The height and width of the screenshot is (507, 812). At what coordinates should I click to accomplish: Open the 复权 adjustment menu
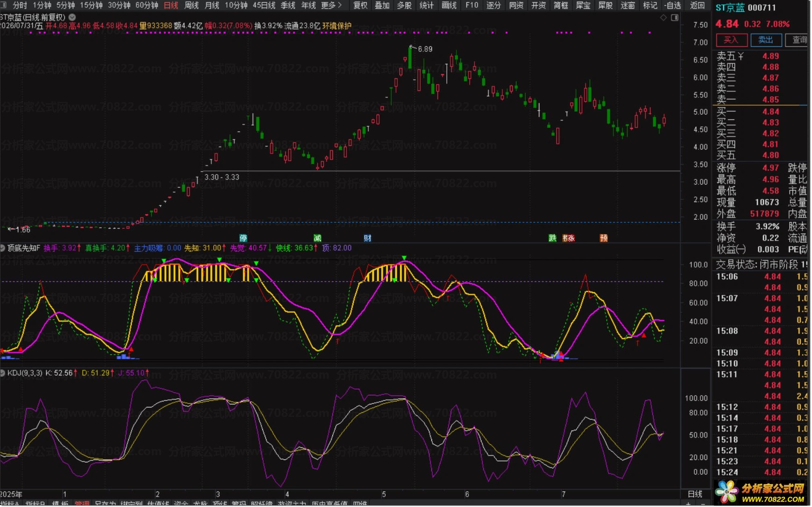pyautogui.click(x=360, y=5)
